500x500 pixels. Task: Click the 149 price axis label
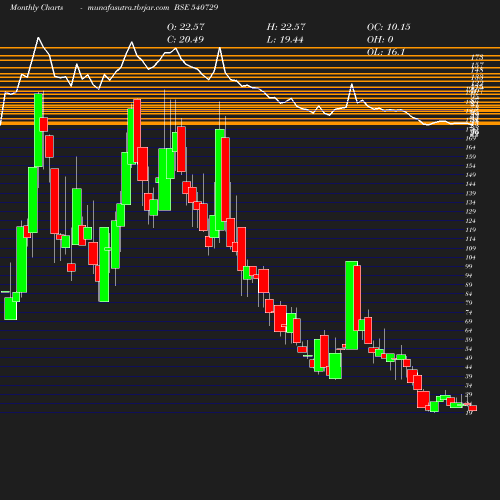tap(470, 175)
